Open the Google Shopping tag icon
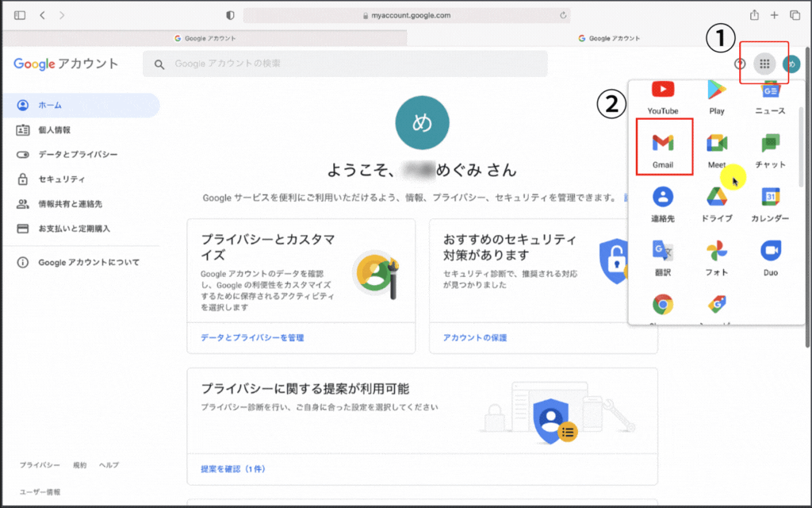Viewport: 812px width, 508px height. (717, 305)
